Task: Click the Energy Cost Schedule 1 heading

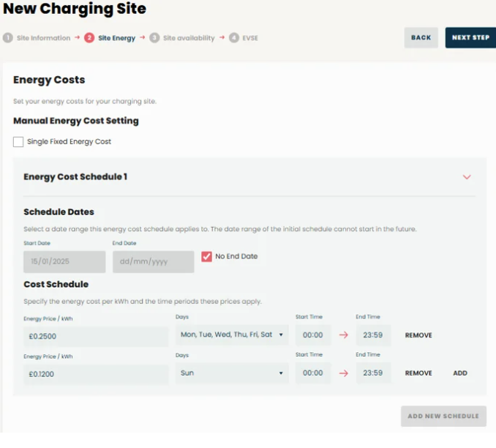Action: click(75, 176)
